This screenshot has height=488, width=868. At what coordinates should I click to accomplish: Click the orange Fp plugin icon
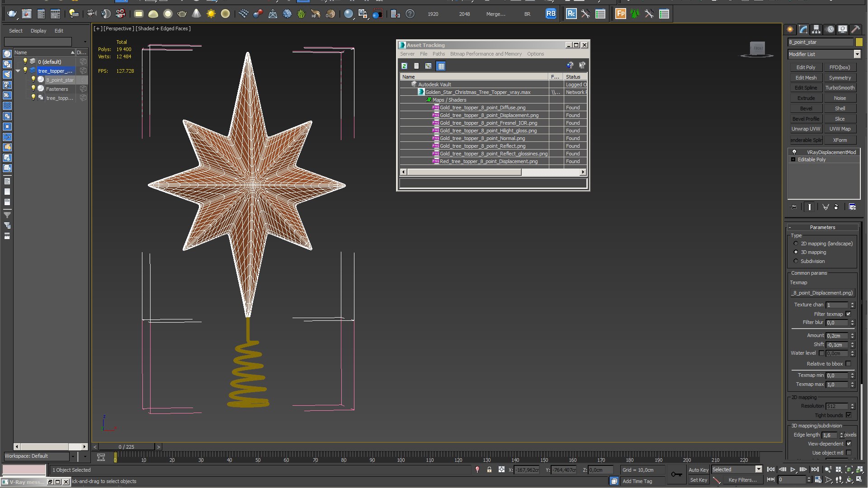(x=620, y=14)
